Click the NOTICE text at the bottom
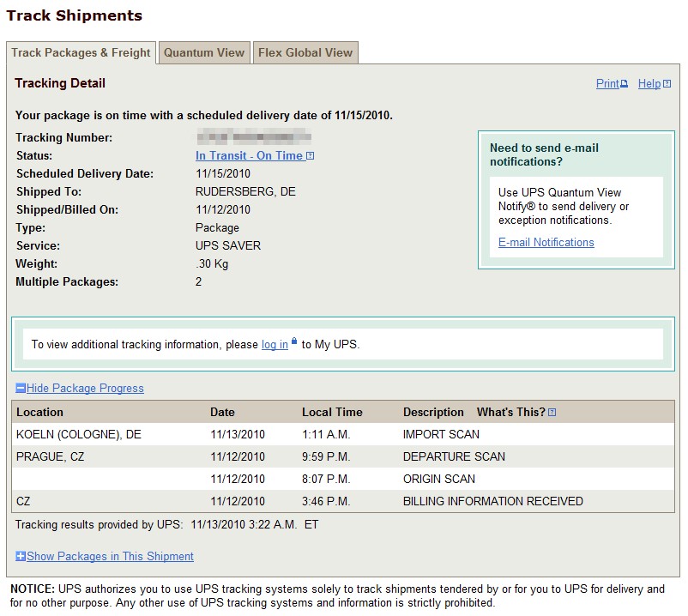688x616 pixels. (337, 595)
